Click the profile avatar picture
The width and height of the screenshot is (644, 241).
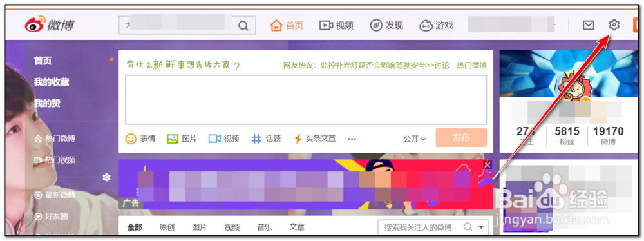575,87
